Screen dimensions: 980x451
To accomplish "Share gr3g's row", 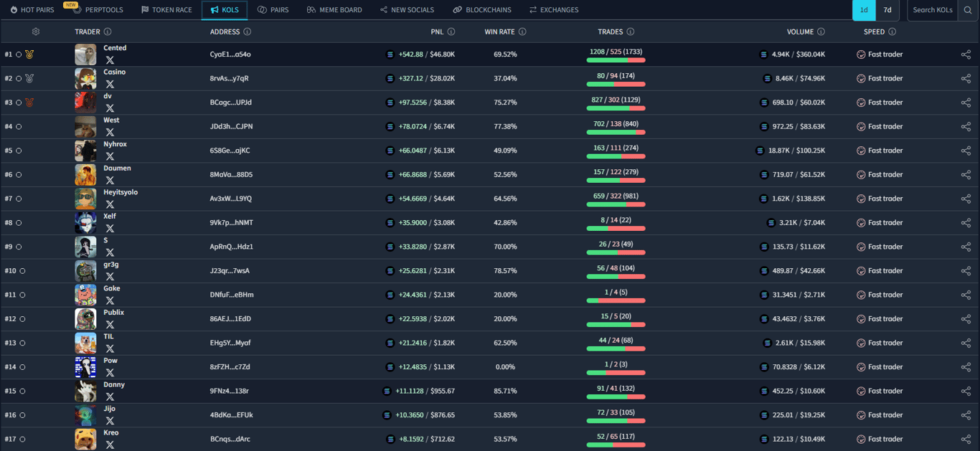I will click(x=966, y=270).
